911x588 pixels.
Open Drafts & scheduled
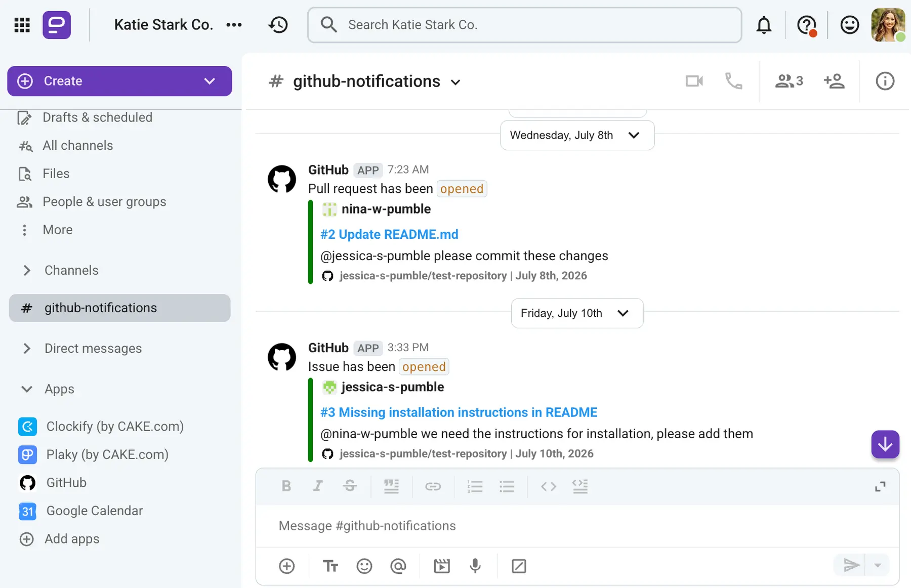tap(97, 117)
